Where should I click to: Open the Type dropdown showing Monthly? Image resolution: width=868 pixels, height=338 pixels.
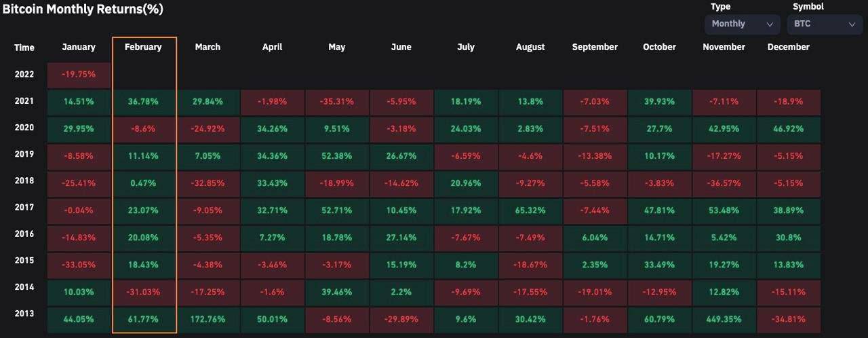tap(742, 24)
